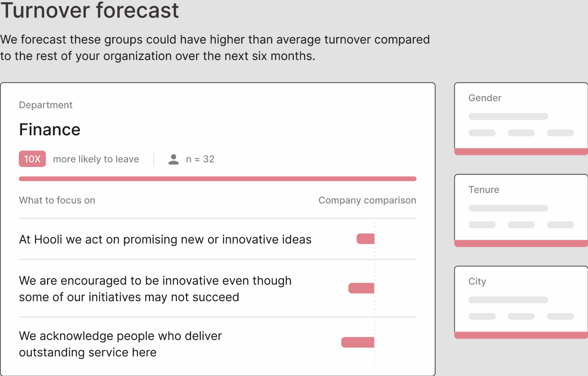Select the 'act on promising new ideas' question
588x376 pixels.
click(x=165, y=240)
